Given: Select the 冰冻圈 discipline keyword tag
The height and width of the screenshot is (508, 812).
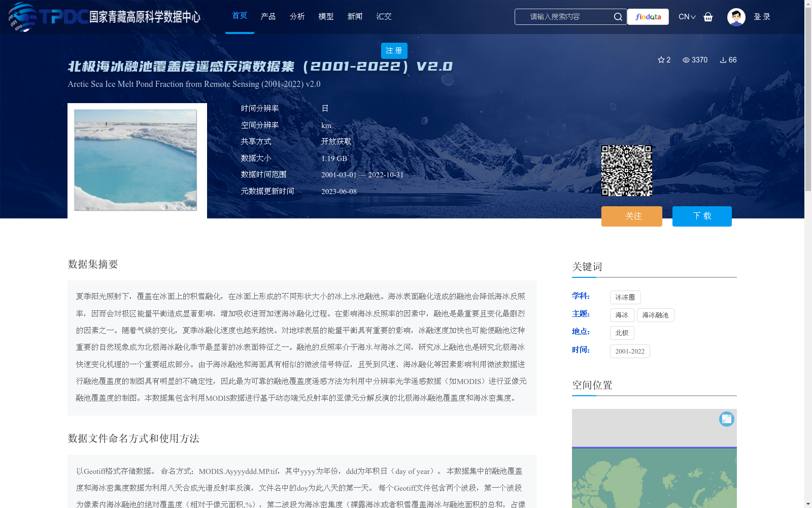Looking at the screenshot, I should tap(625, 297).
